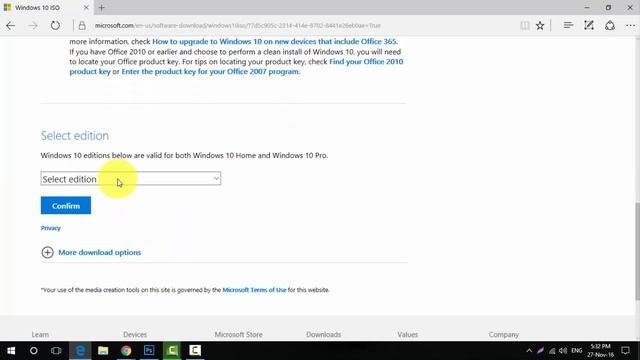
Task: Click the volume speaker tray icon
Action: [x=563, y=351]
